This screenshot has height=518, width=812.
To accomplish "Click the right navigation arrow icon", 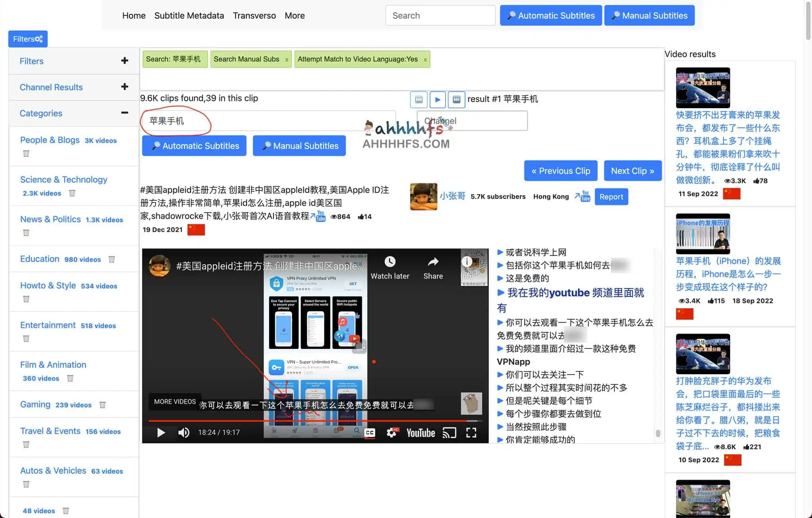I will click(457, 99).
